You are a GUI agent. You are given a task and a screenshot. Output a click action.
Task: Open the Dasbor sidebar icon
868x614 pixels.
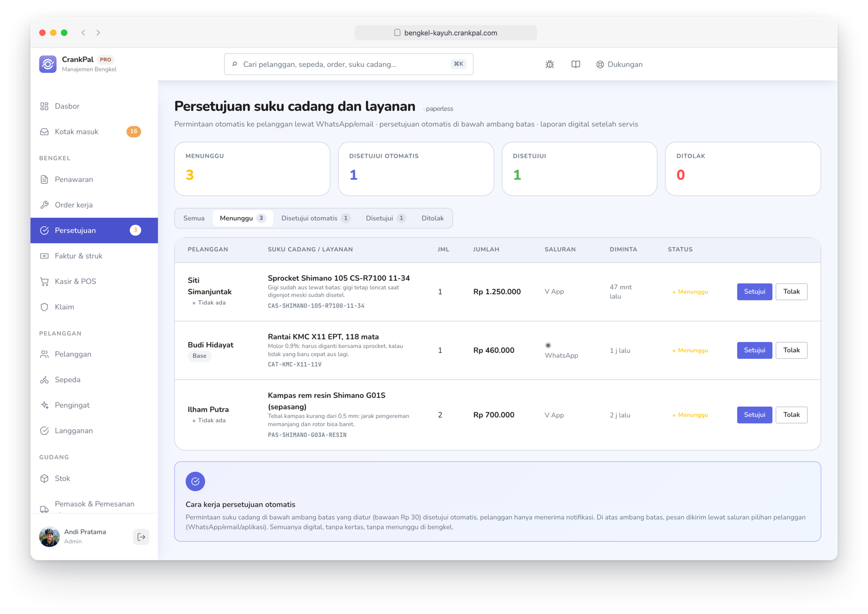click(44, 106)
